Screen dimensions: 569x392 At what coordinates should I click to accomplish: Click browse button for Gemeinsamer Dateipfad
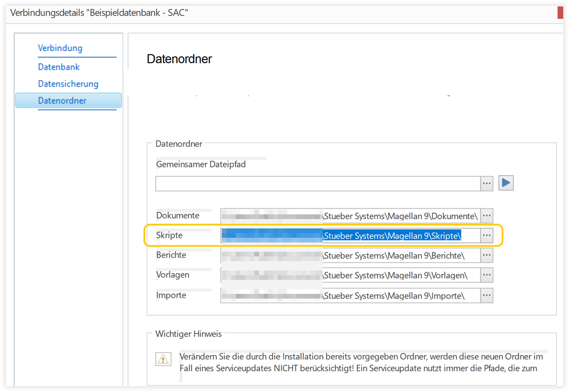pos(487,184)
